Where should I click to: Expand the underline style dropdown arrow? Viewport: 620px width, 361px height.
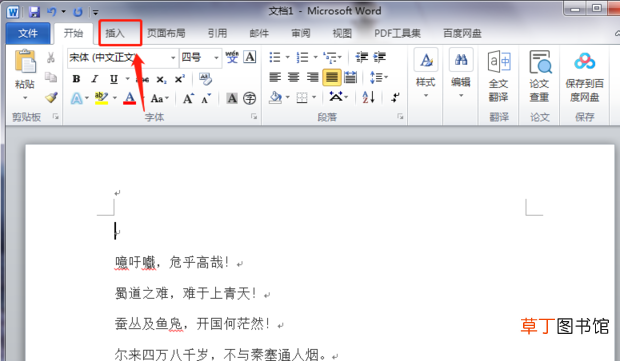127,79
